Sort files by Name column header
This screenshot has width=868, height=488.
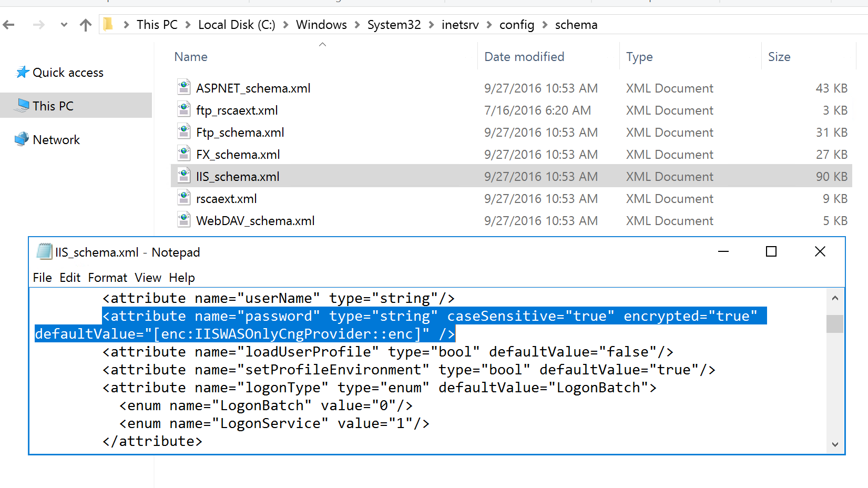coord(191,57)
